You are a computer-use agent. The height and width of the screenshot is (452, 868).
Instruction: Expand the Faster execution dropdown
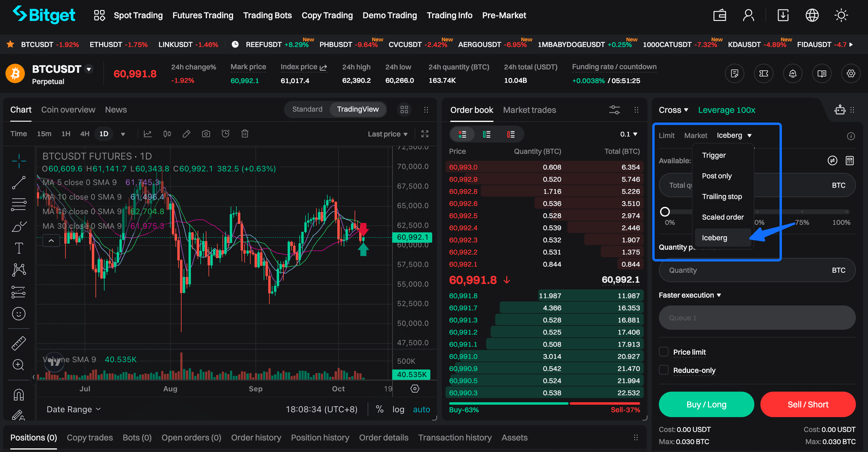coord(690,295)
